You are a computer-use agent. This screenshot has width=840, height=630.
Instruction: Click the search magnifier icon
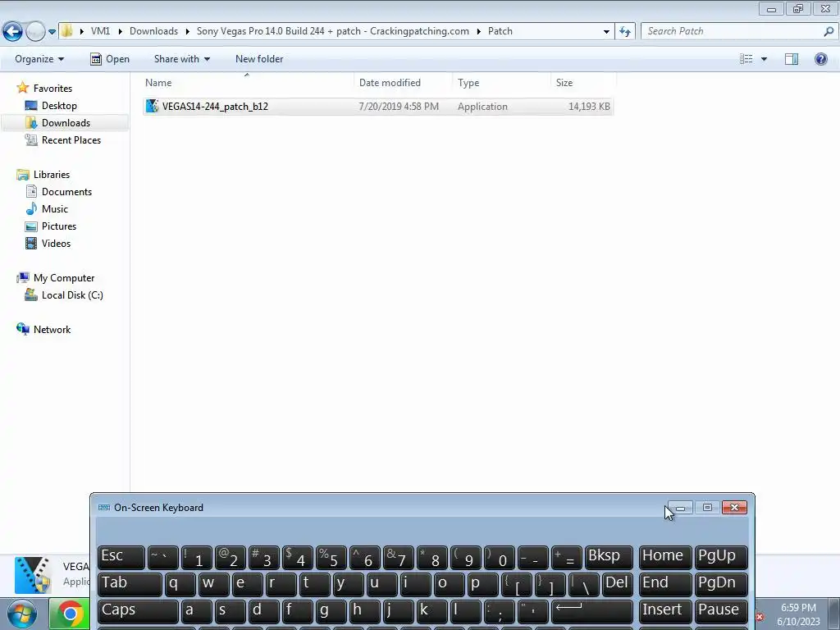pyautogui.click(x=829, y=31)
